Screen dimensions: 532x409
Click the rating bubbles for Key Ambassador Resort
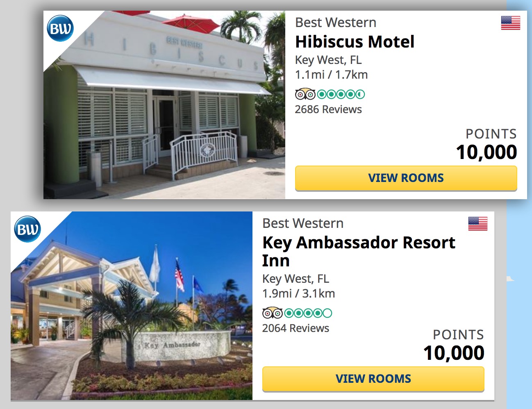308,313
